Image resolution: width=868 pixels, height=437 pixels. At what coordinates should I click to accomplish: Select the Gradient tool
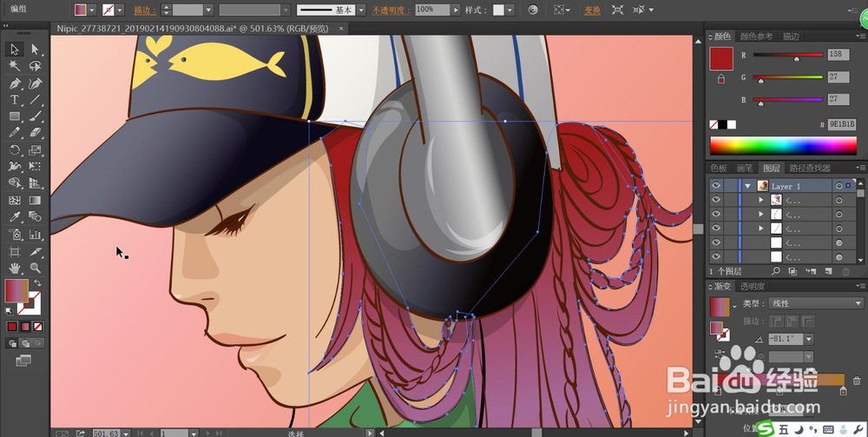(35, 200)
